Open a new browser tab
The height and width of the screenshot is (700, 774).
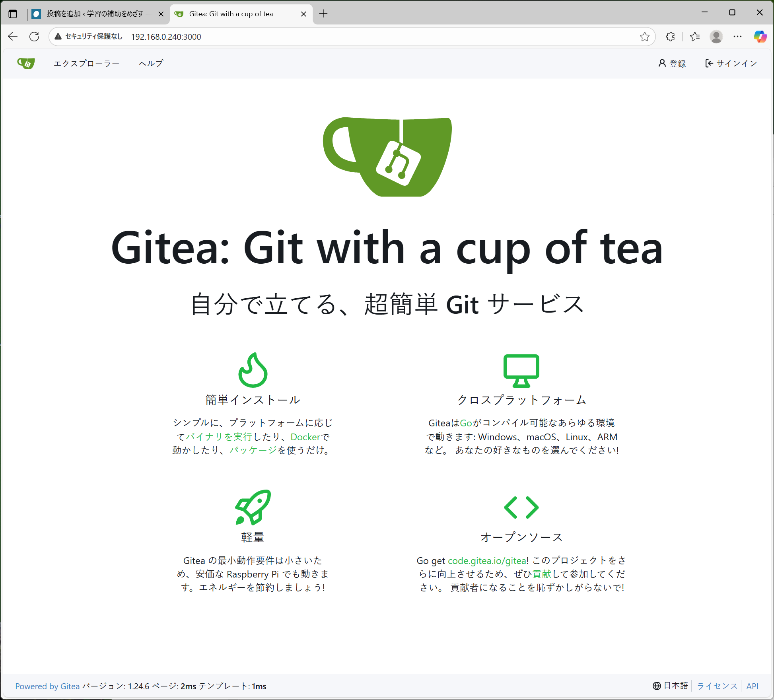[323, 14]
